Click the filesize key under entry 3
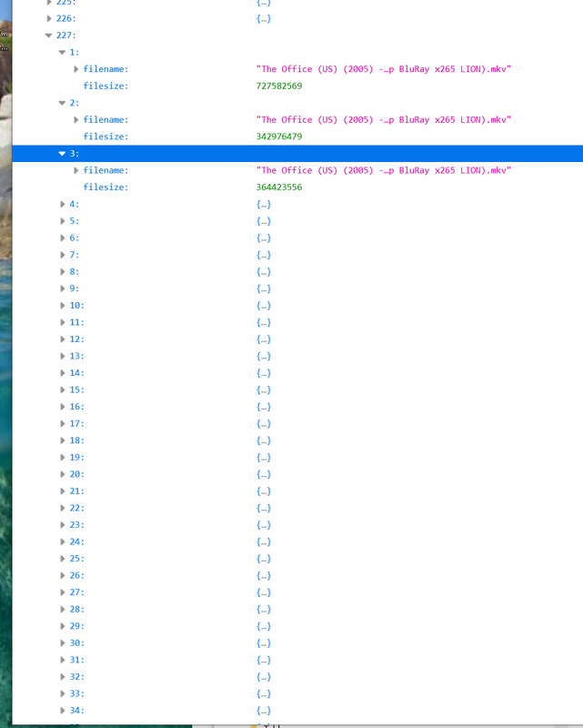This screenshot has height=728, width=583. point(106,187)
